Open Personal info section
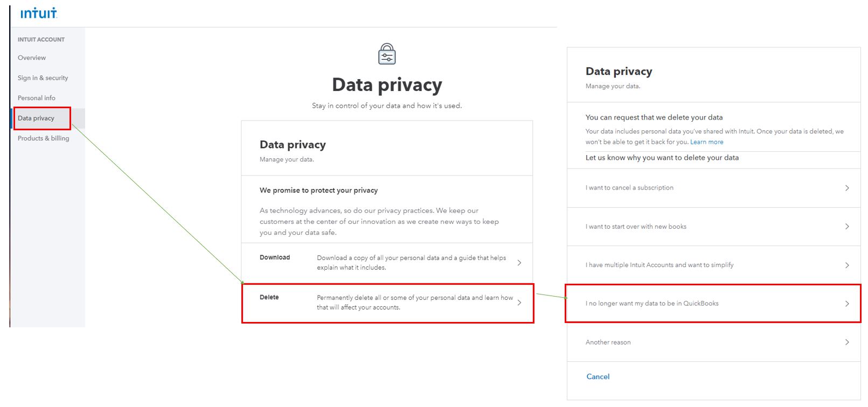 tap(36, 98)
